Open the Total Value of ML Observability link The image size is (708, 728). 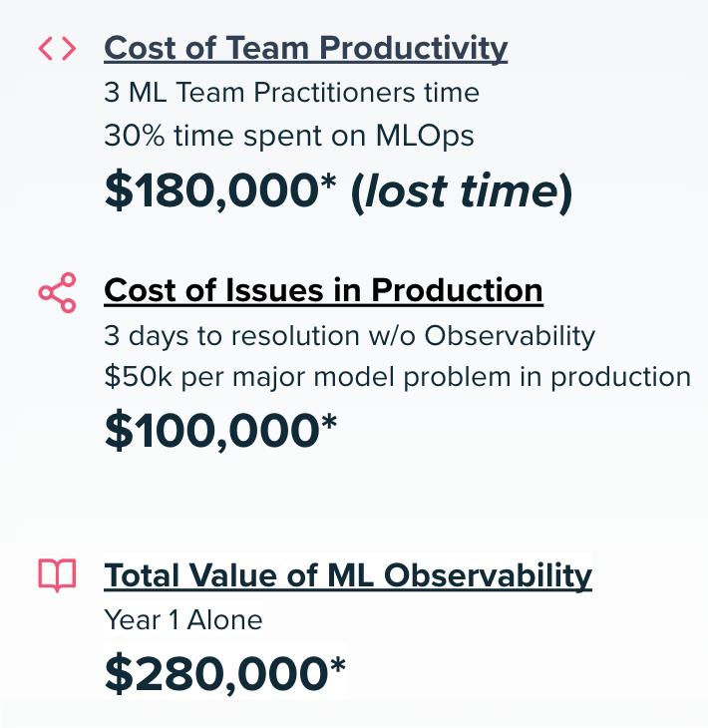point(348,575)
